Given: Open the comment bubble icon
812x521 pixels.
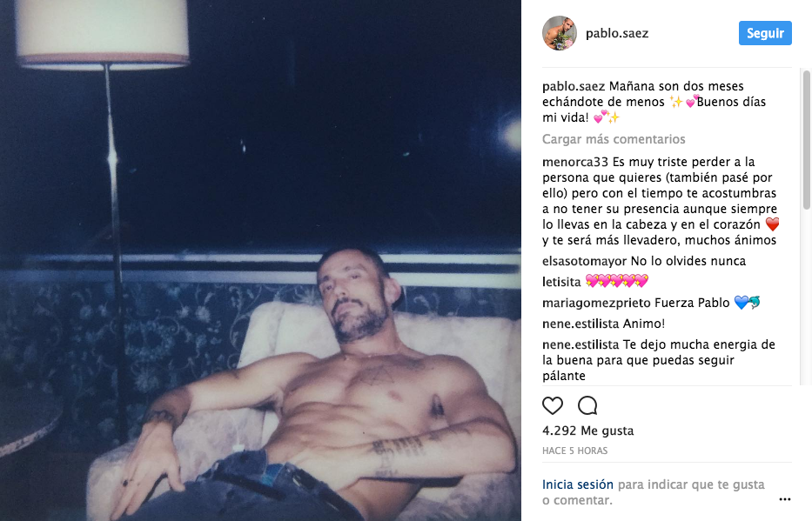Looking at the screenshot, I should 587,405.
